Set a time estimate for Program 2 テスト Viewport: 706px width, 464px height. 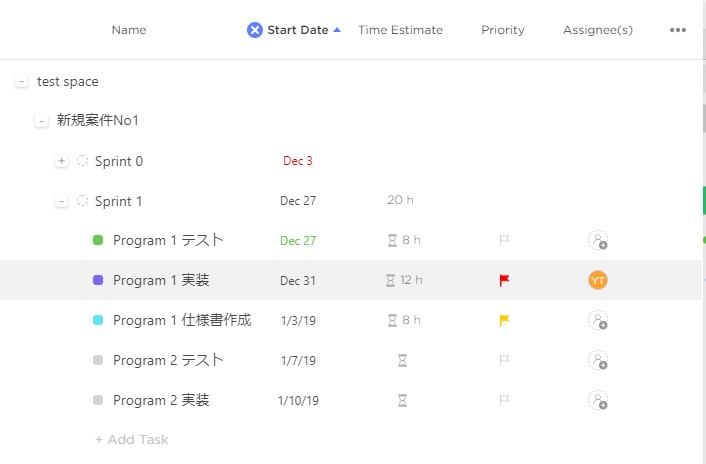403,360
